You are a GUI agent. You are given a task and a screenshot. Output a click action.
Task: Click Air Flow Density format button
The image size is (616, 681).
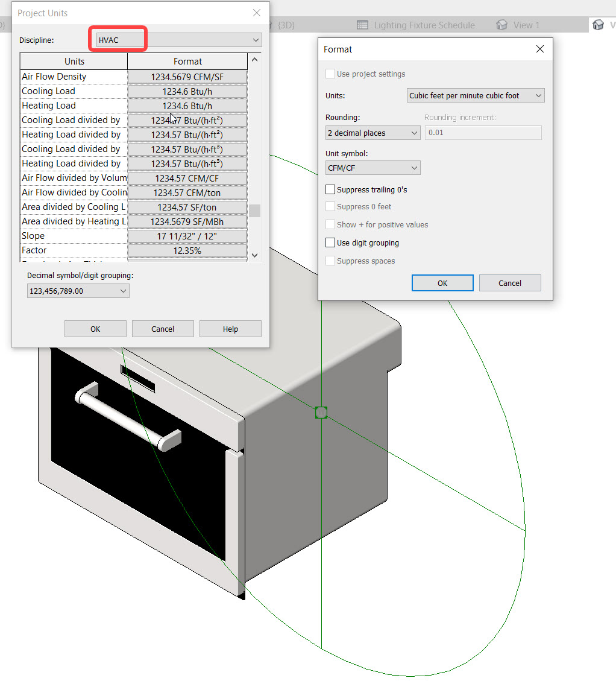tap(187, 77)
